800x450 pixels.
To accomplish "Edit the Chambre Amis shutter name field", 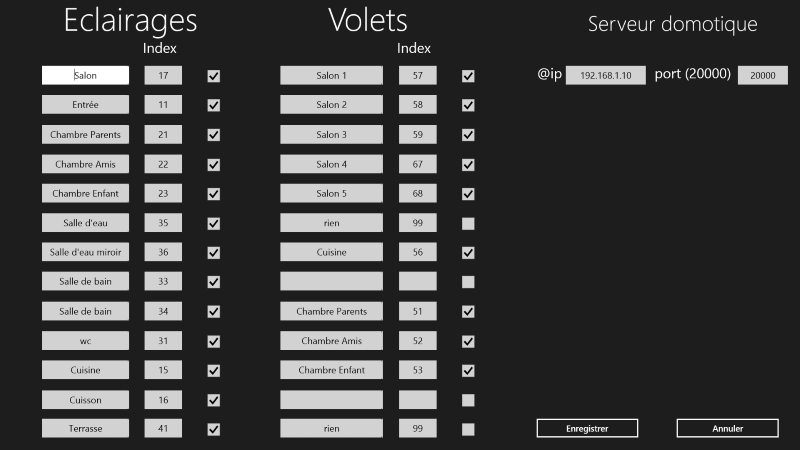I will coord(332,341).
